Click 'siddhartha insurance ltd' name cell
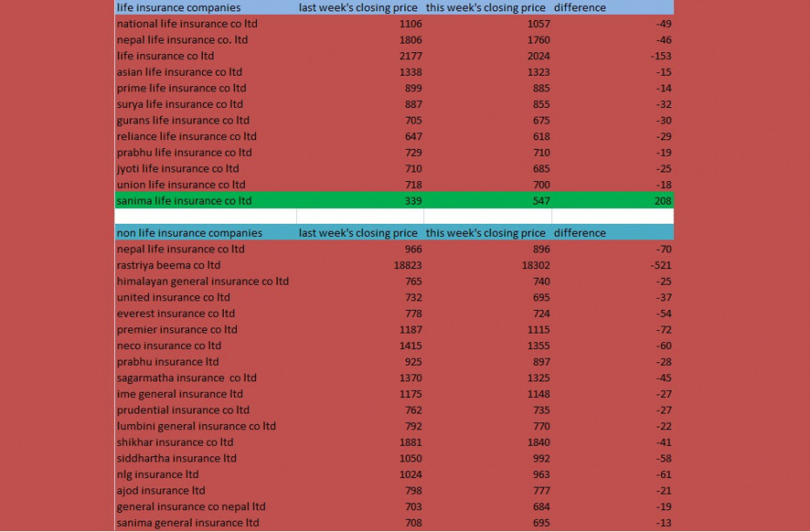Image resolution: width=810 pixels, height=532 pixels. point(205,456)
